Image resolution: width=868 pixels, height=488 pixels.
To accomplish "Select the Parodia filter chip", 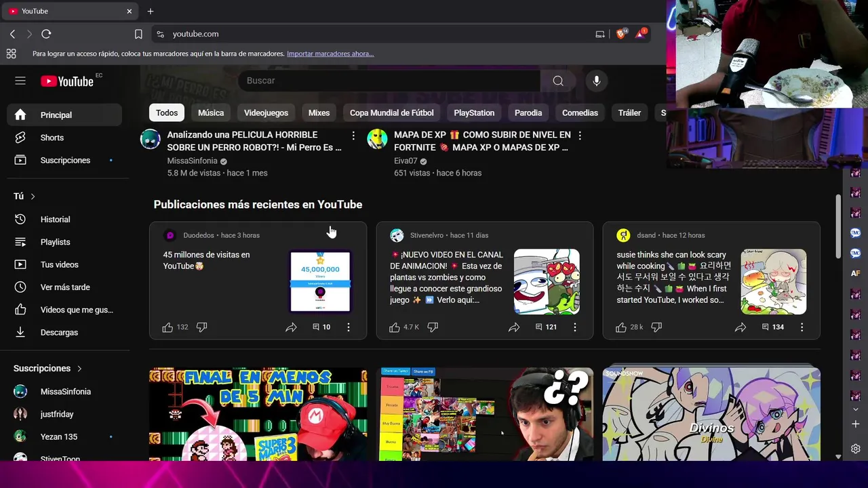I will pyautogui.click(x=528, y=113).
